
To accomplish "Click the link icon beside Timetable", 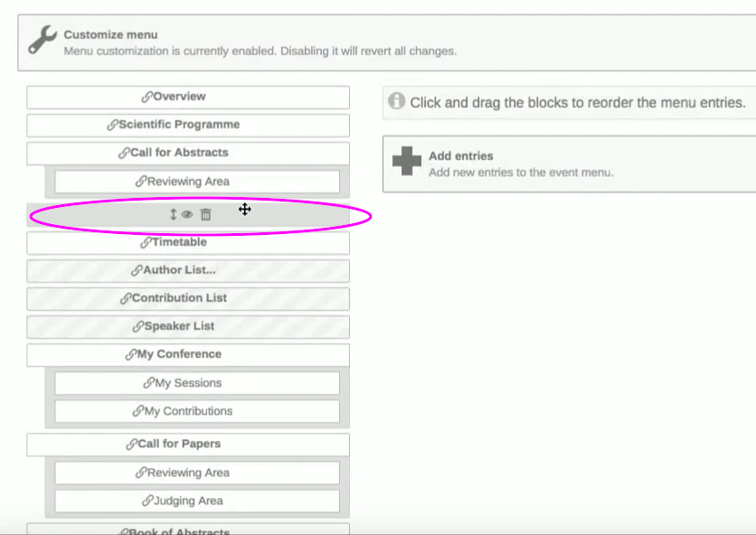I will click(x=146, y=242).
